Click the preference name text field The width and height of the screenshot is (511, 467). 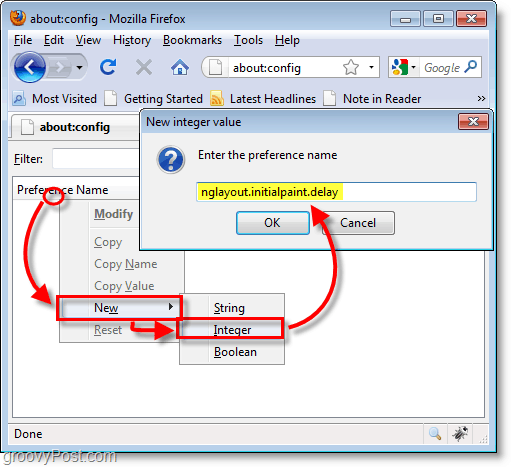(336, 192)
